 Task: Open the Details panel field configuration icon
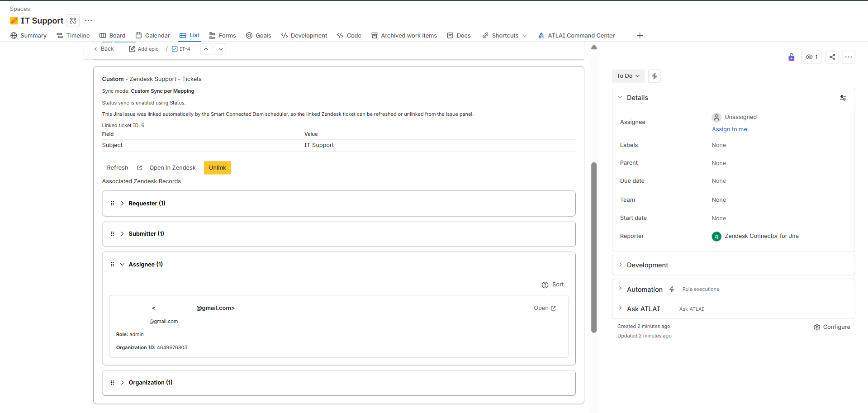pos(843,98)
